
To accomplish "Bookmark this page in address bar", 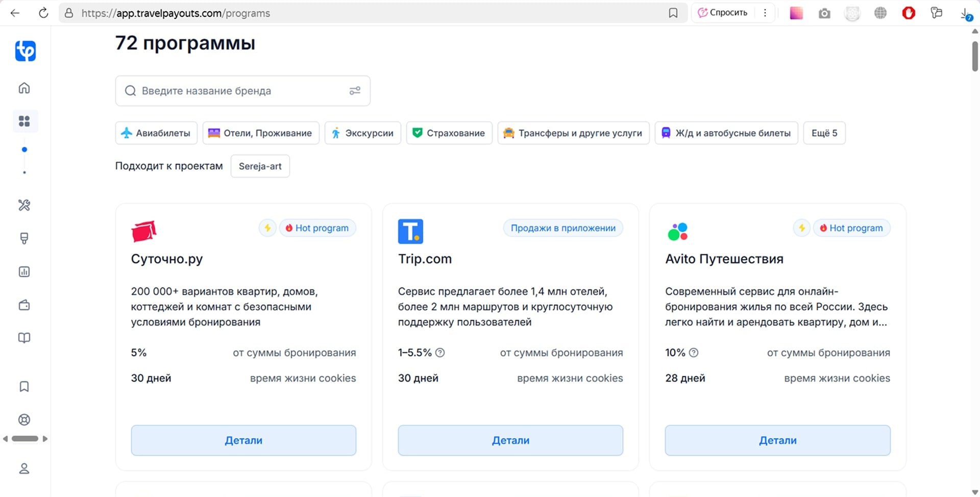I will [673, 13].
